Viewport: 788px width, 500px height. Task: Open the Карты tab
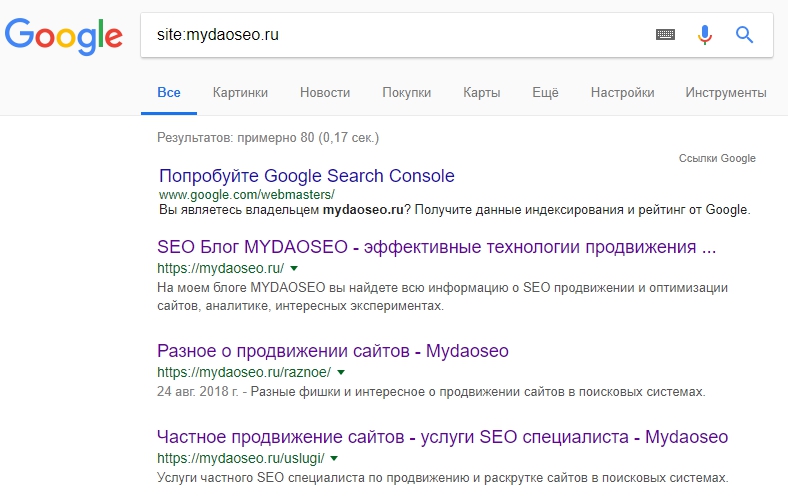(481, 92)
